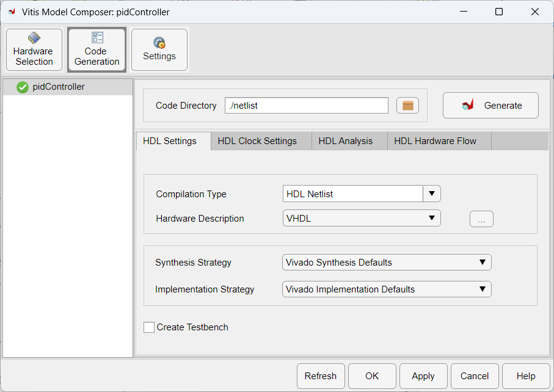This screenshot has height=392, width=554.
Task: Open the Settings gear panel
Action: (x=159, y=49)
